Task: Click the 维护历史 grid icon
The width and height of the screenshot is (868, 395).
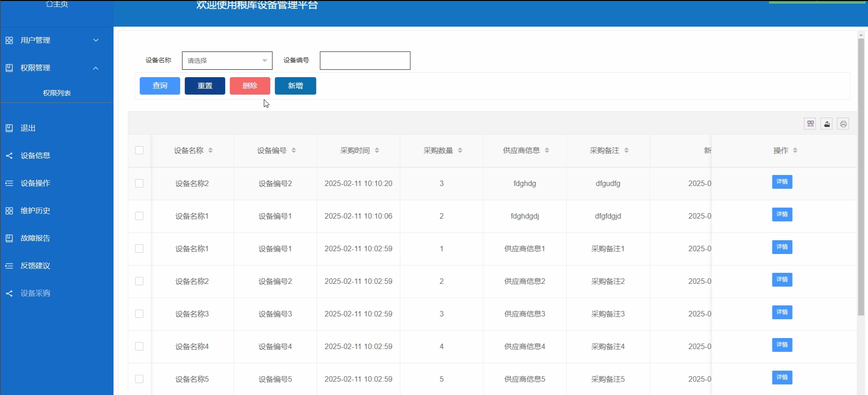Action: point(9,211)
